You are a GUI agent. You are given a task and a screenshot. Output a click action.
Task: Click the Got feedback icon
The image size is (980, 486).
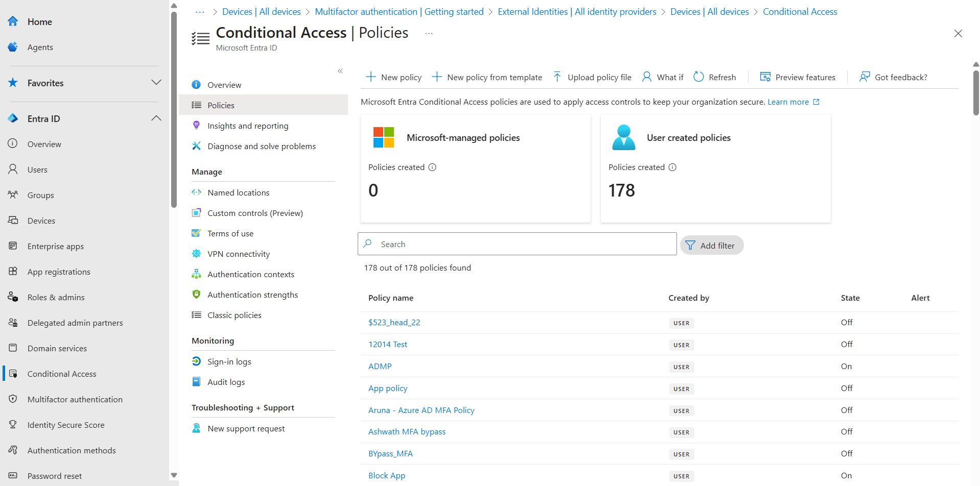click(x=864, y=77)
